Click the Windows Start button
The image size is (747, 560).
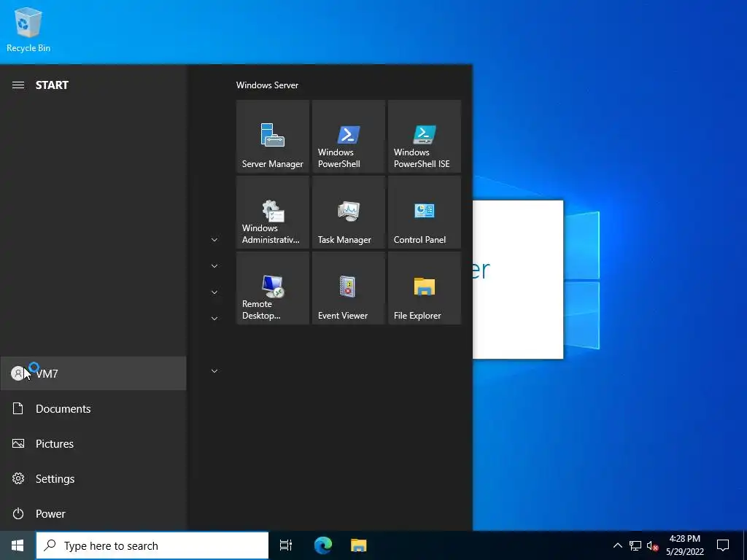18,545
